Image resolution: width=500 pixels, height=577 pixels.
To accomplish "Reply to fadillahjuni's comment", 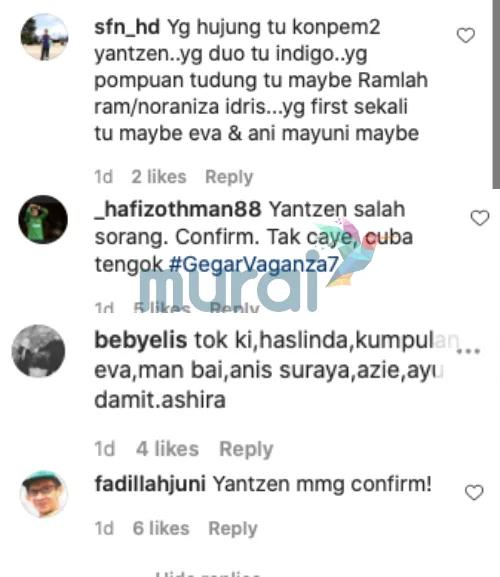I will [x=233, y=529].
